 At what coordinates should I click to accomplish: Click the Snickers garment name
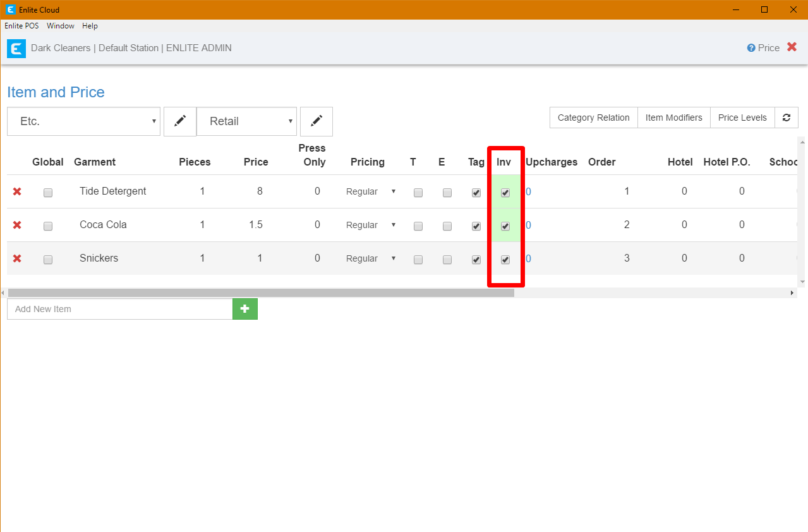[99, 258]
